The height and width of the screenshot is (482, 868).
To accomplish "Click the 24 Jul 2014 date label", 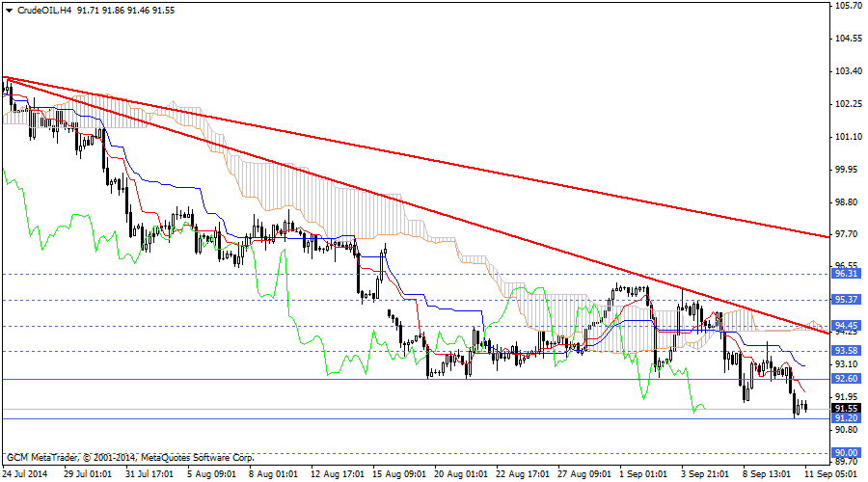I will tap(28, 474).
